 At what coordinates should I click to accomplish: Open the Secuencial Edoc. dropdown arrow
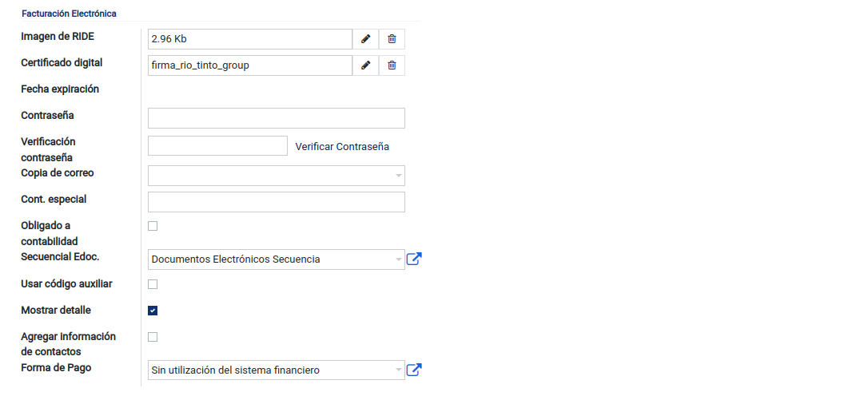[399, 259]
